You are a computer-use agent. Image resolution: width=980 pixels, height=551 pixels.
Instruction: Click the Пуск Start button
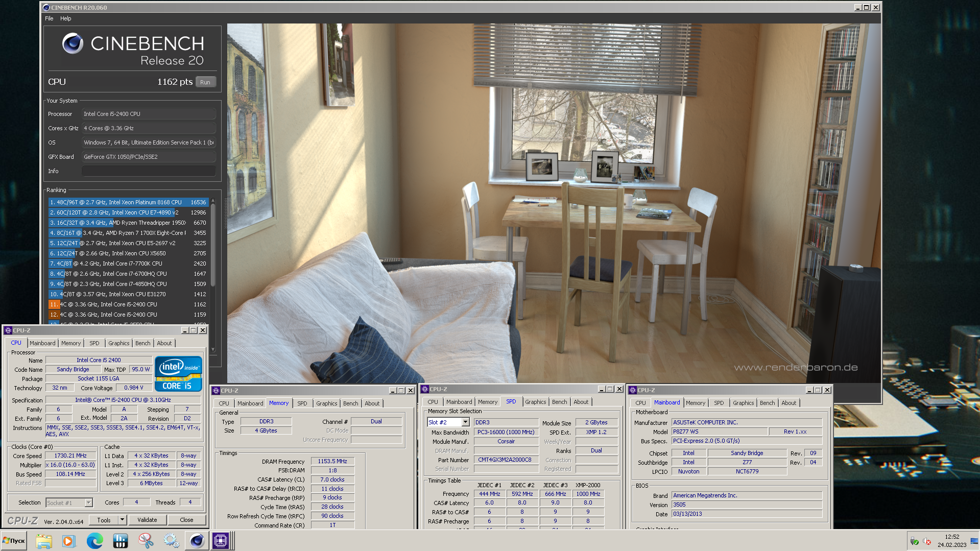tap(14, 541)
